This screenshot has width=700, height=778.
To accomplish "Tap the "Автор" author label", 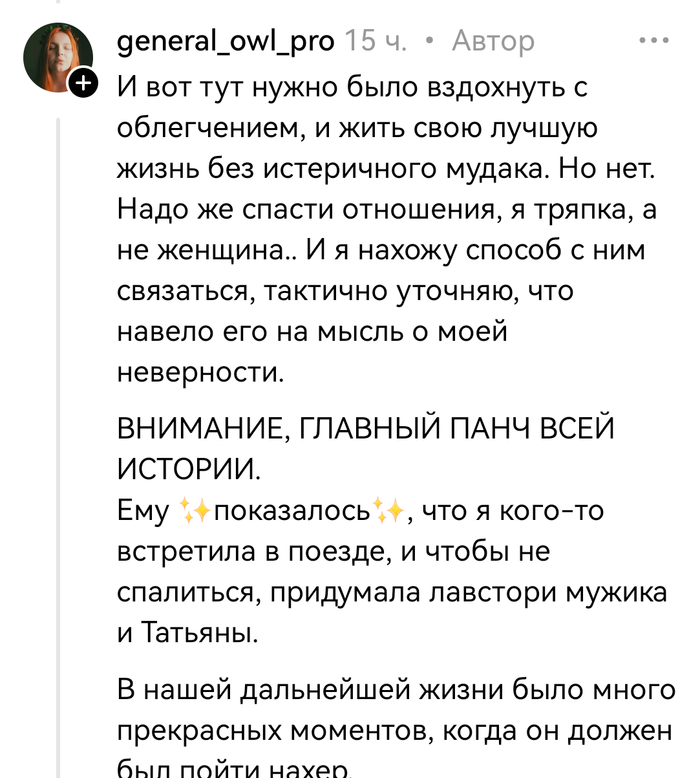I will [493, 41].
